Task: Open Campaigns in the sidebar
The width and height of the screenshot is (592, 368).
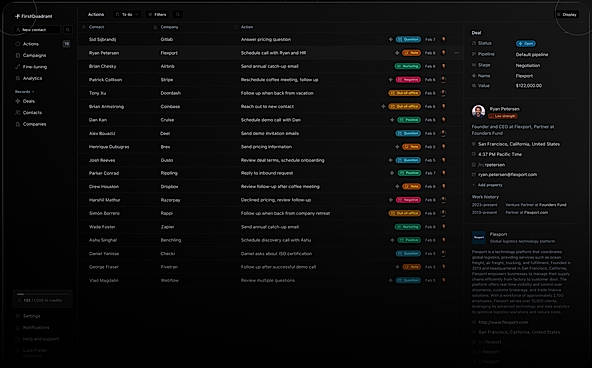Action: click(34, 55)
